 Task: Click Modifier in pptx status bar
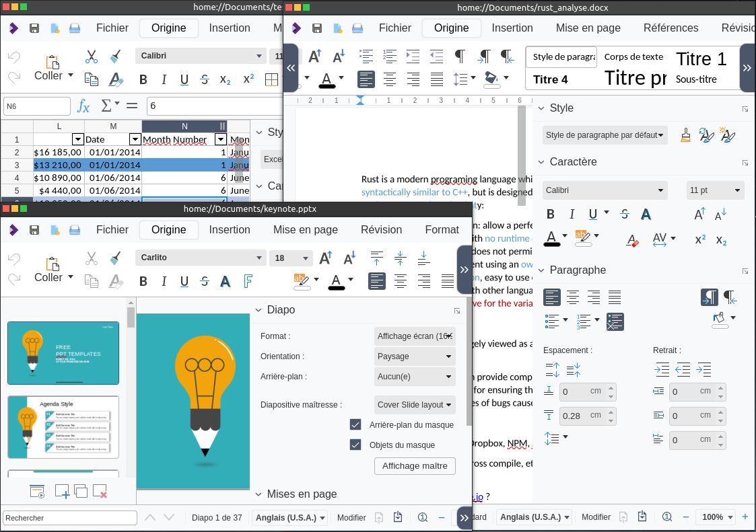[351, 518]
